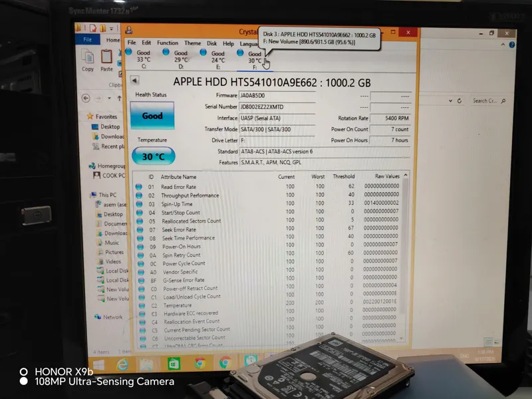Viewport: 532px width, 399px height.
Task: Click the CrystalDiskInfo title bar app icon
Action: point(129,30)
